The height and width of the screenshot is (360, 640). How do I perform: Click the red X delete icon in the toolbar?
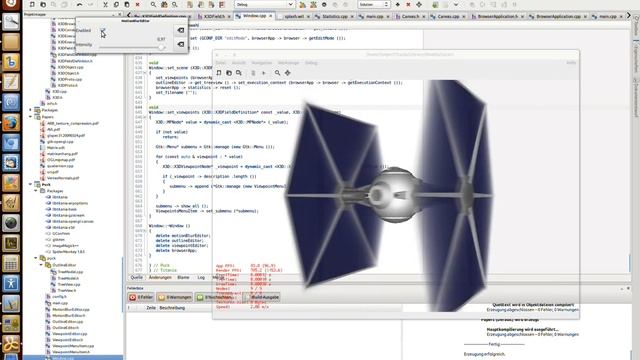pos(137,4)
